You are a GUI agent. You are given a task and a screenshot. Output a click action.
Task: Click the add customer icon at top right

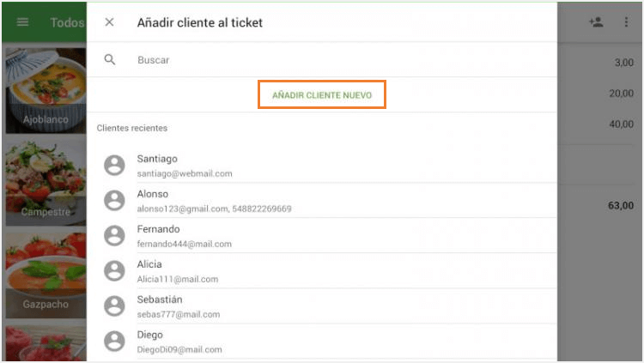pyautogui.click(x=596, y=21)
